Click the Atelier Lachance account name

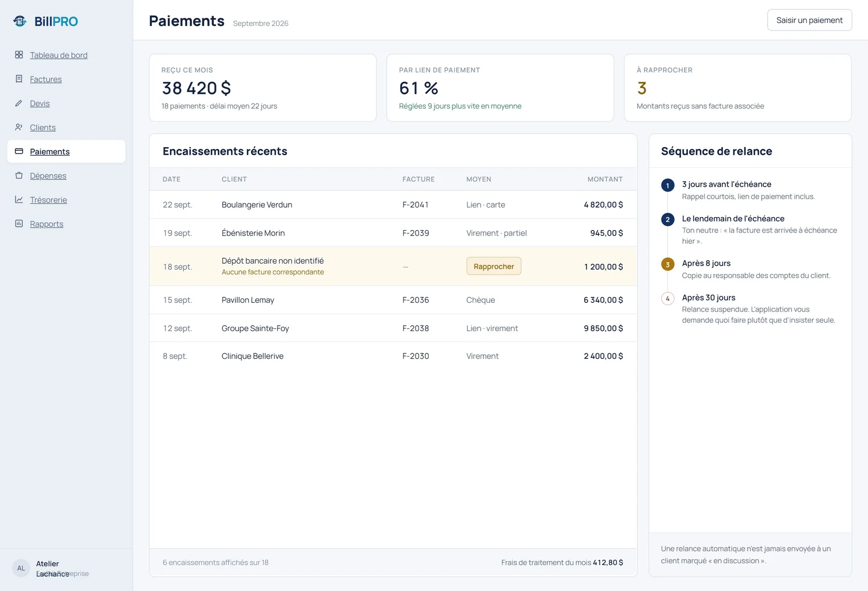tap(53, 569)
